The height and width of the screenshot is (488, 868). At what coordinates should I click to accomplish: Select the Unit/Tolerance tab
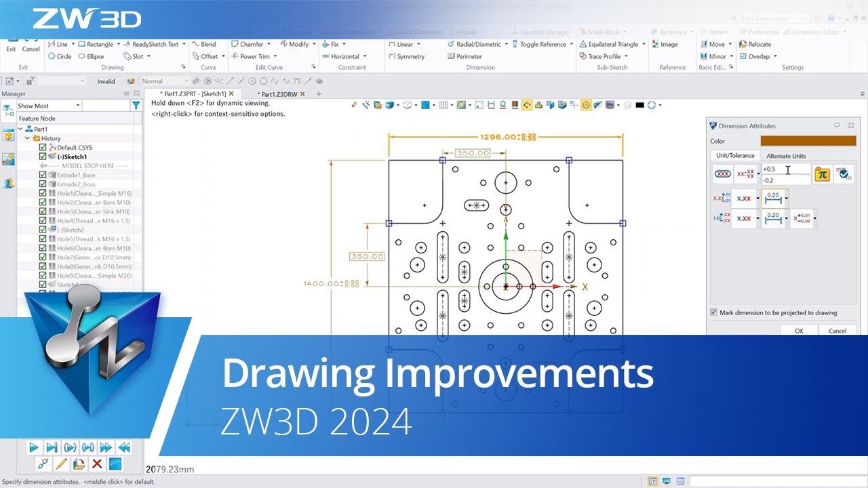[735, 156]
